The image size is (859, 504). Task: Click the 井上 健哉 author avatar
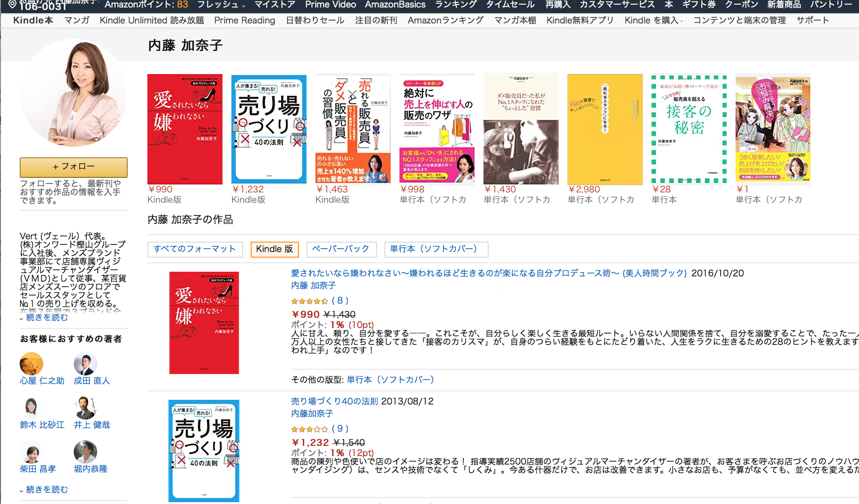pyautogui.click(x=85, y=408)
